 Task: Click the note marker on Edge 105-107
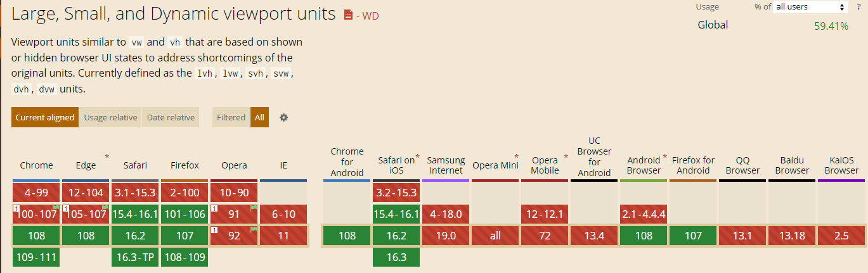point(65,208)
